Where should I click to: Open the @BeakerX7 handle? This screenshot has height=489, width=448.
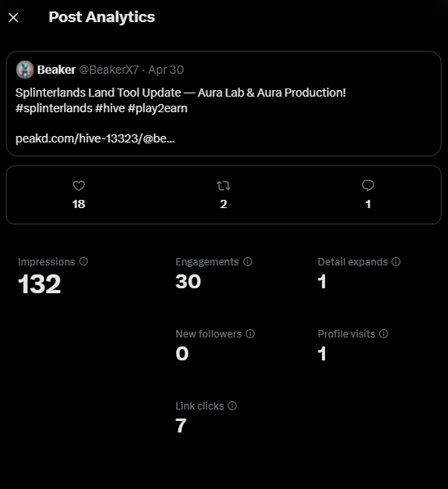click(x=109, y=70)
